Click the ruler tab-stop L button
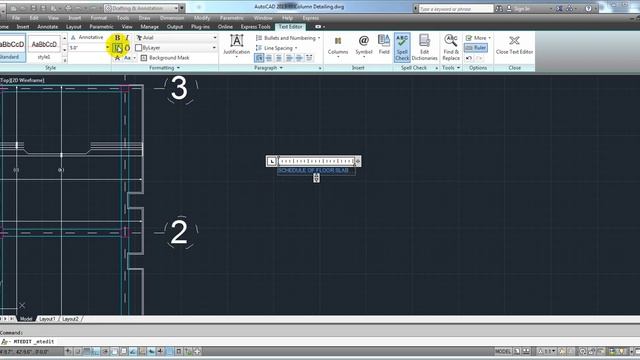Viewport: 640px width, 360px height. [x=271, y=161]
